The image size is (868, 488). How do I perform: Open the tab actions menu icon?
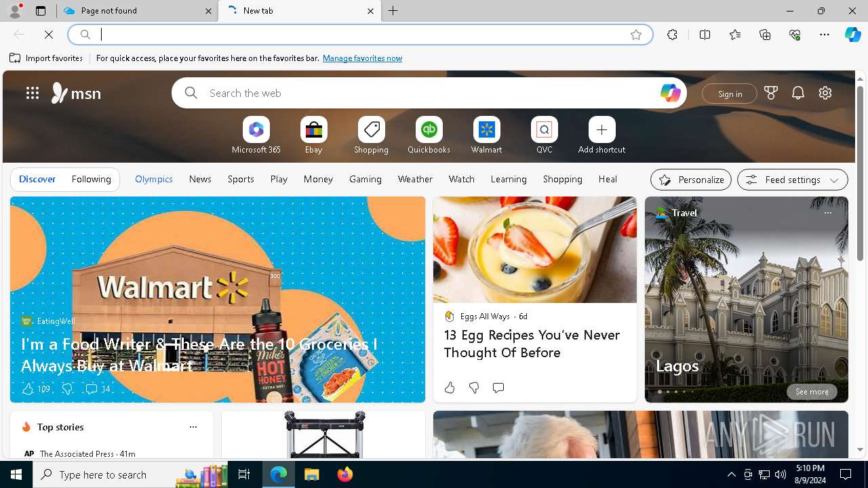click(41, 11)
